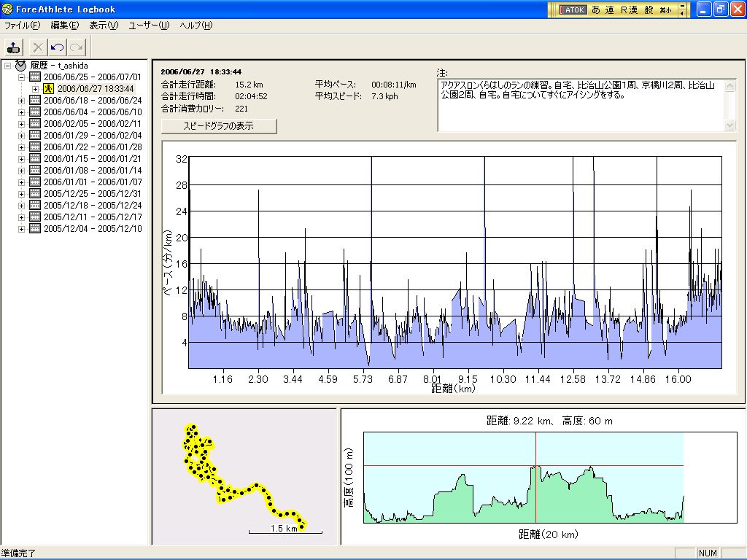The image size is (747, 560).
Task: Expand the 2006/01/29 - 2006/02/04 week node
Action: click(21, 135)
